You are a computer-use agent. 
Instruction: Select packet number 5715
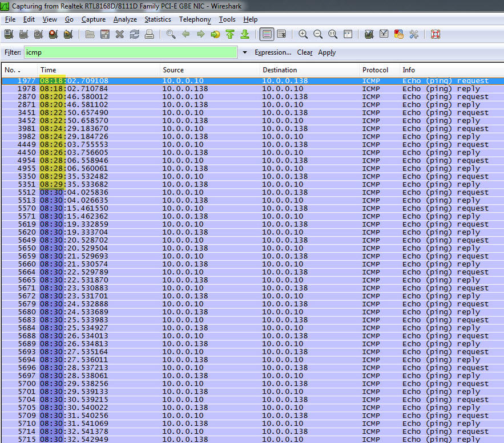pyautogui.click(x=253, y=440)
